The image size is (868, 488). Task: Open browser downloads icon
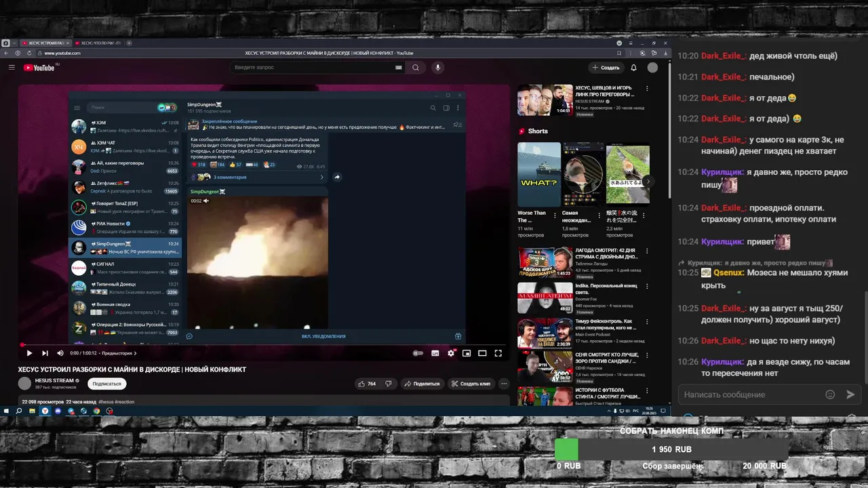(x=665, y=53)
